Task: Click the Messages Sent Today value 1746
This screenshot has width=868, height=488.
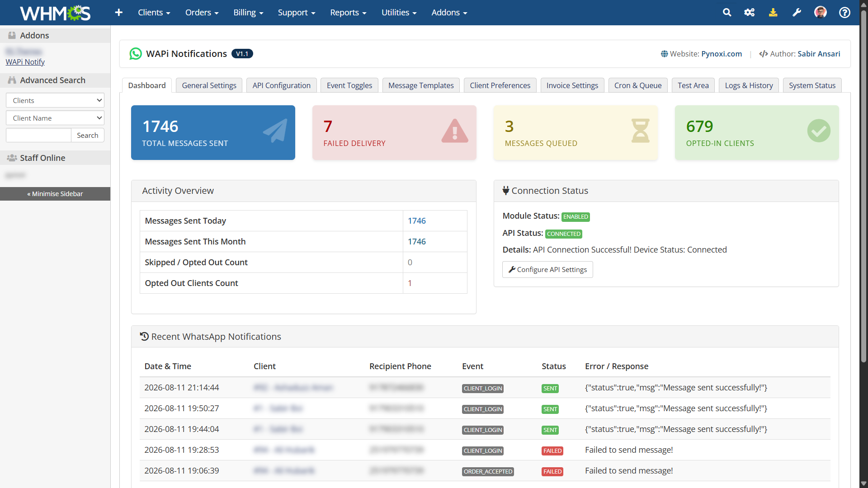Action: pyautogui.click(x=417, y=221)
